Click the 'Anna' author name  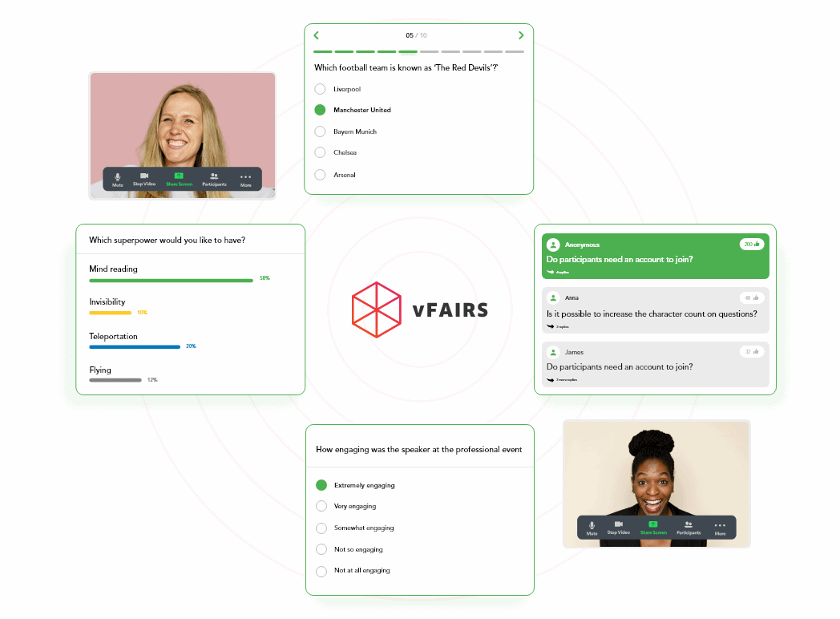[x=571, y=298]
